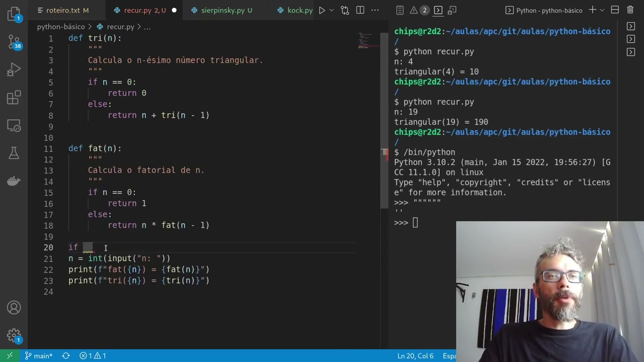
Task: Open the Accounts menu icon
Action: (14, 307)
